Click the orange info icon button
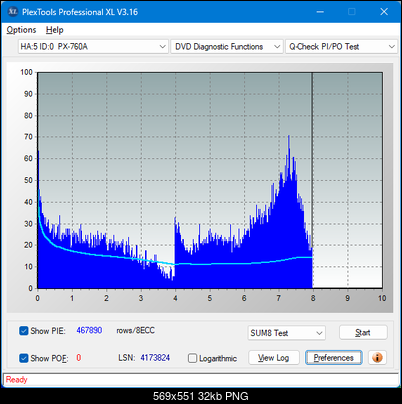 (x=377, y=358)
